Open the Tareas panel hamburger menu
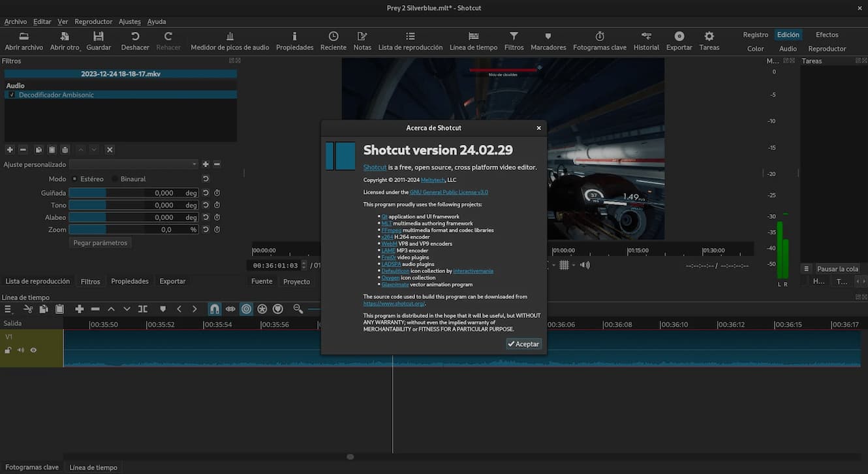Image resolution: width=868 pixels, height=474 pixels. coord(807,269)
